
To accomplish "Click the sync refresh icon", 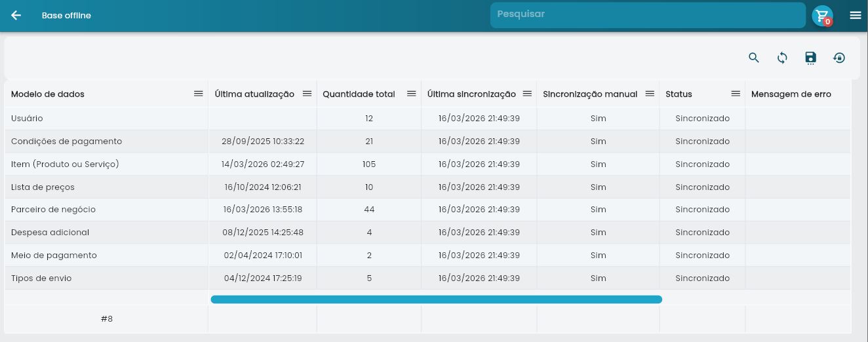I will coord(782,58).
